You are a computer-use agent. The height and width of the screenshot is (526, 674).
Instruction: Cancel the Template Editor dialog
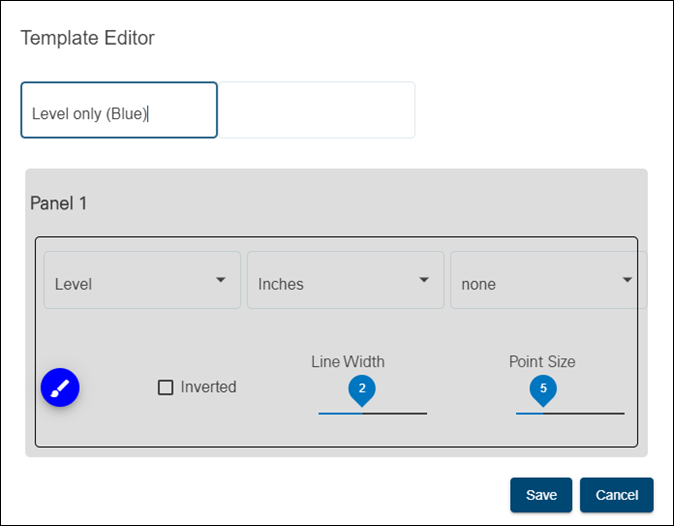(616, 495)
